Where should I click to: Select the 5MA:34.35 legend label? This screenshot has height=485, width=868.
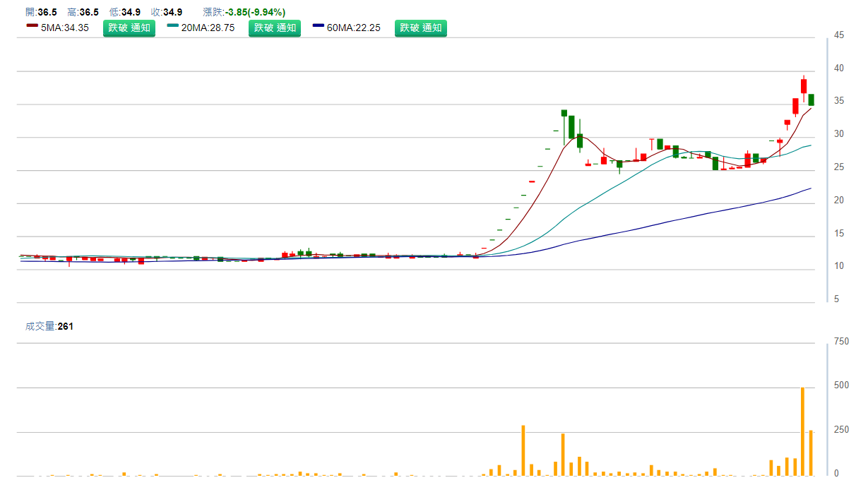point(65,28)
